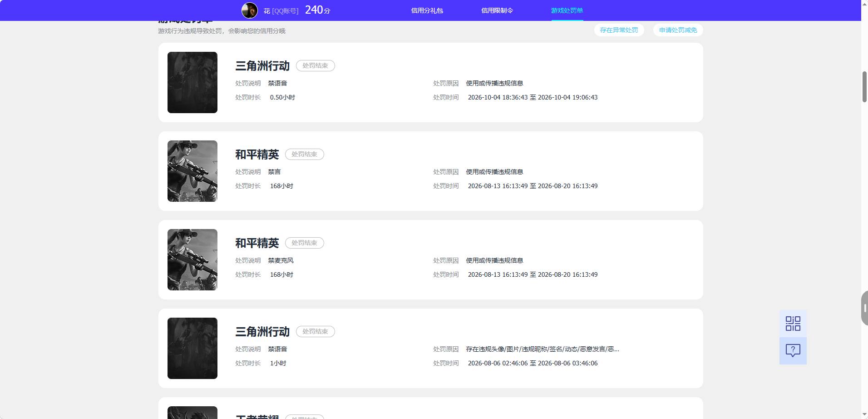Viewport: 868px width, 419px height.
Task: Click the user avatar in the header
Action: [x=250, y=10]
